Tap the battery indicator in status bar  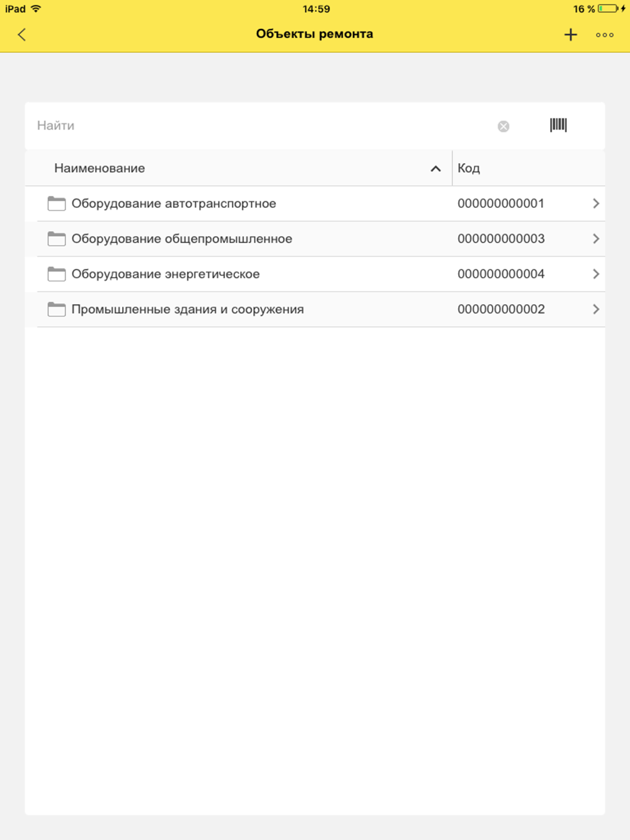point(609,9)
